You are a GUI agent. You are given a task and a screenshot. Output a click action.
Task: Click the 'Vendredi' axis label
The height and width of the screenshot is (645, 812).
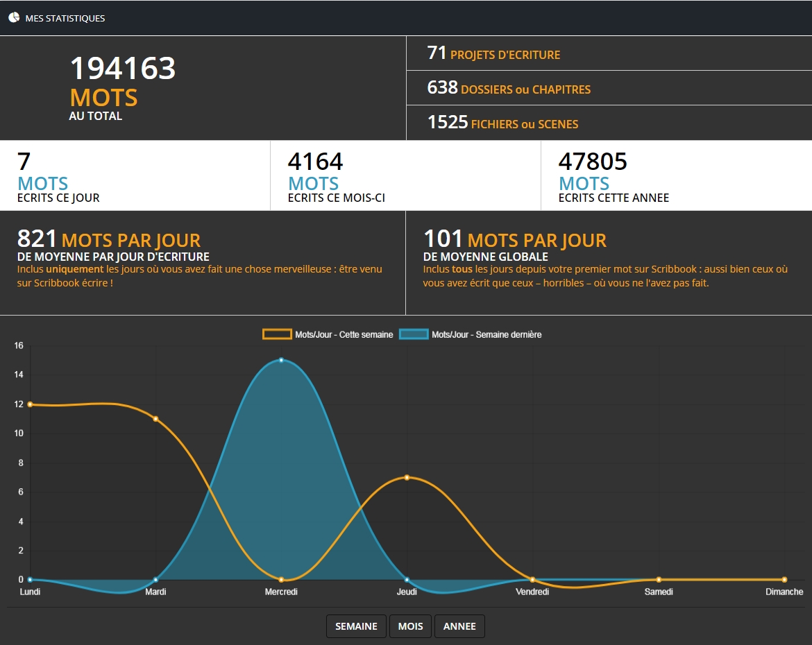532,592
